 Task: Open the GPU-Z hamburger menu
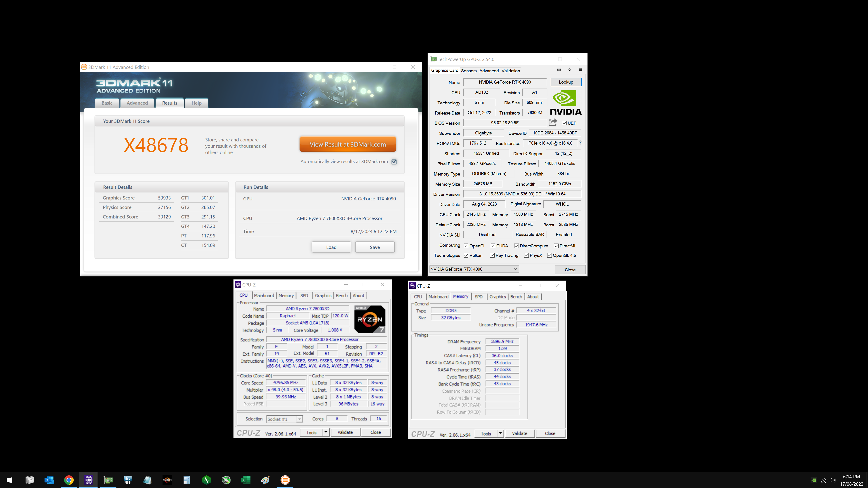(580, 70)
